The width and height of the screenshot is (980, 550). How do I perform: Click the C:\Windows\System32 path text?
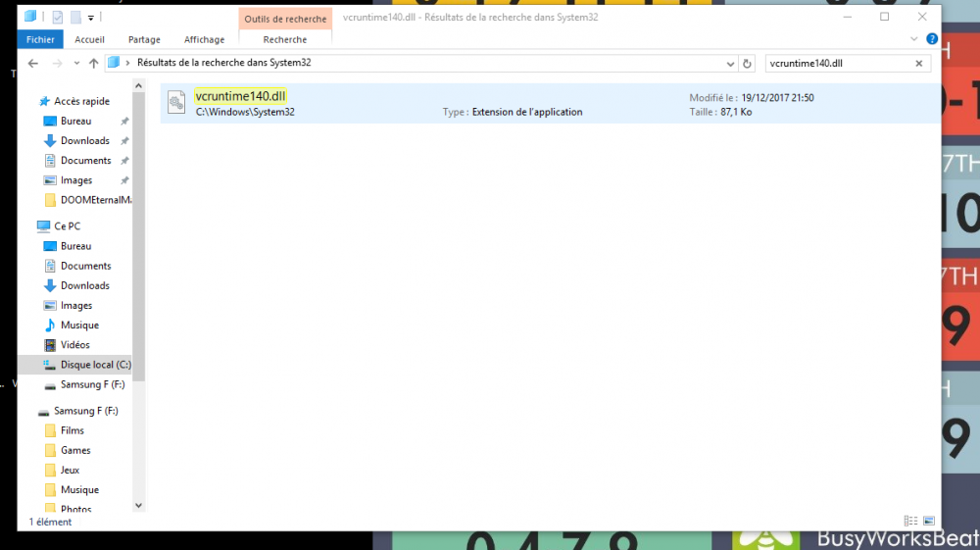click(x=245, y=112)
